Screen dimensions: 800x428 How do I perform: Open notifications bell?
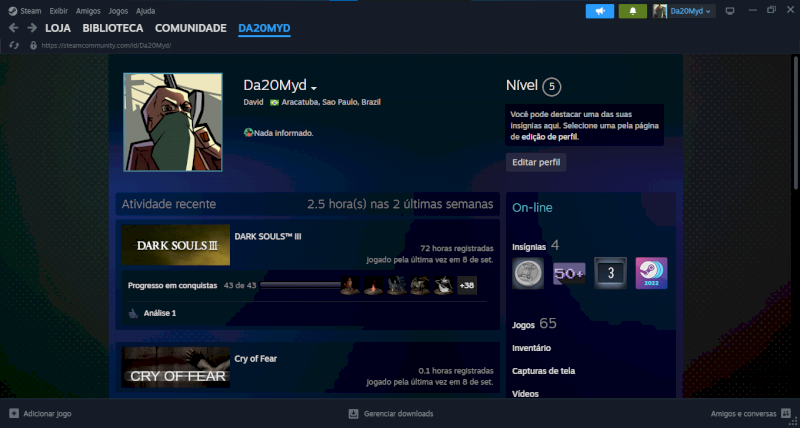pos(633,11)
